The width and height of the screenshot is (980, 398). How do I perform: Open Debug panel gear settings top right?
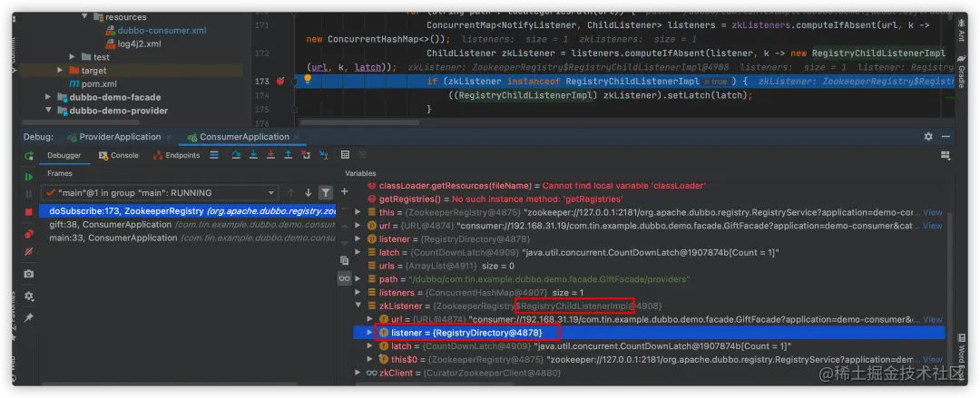(928, 136)
